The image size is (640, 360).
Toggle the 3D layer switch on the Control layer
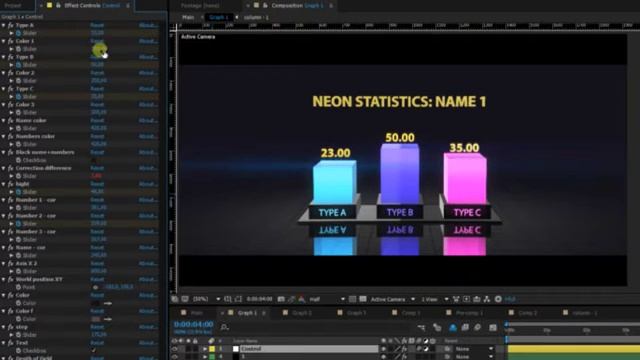coord(433,349)
